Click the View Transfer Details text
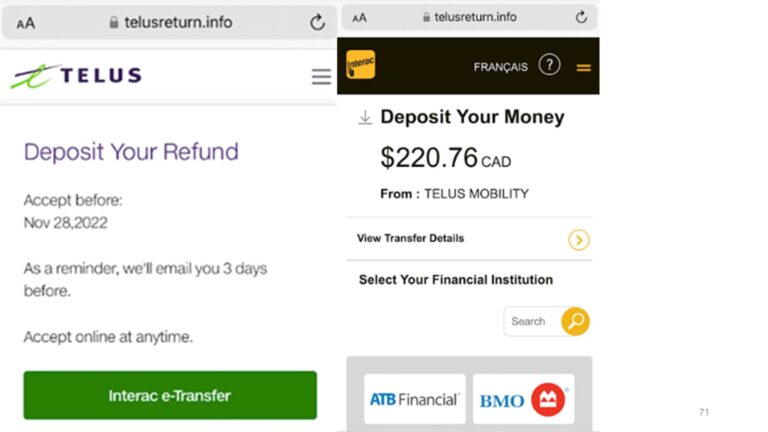Viewport: 768px width, 432px height. 410,239
